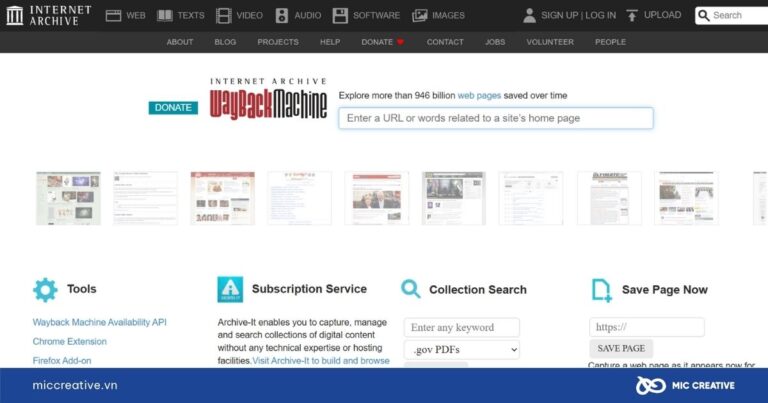Click the Internet Archive logo

[x=48, y=15]
